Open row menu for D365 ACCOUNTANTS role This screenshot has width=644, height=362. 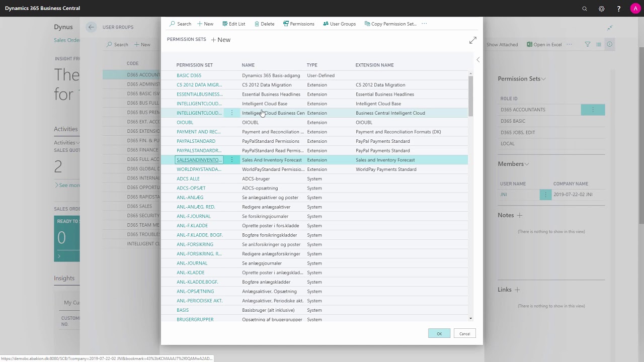click(x=593, y=110)
